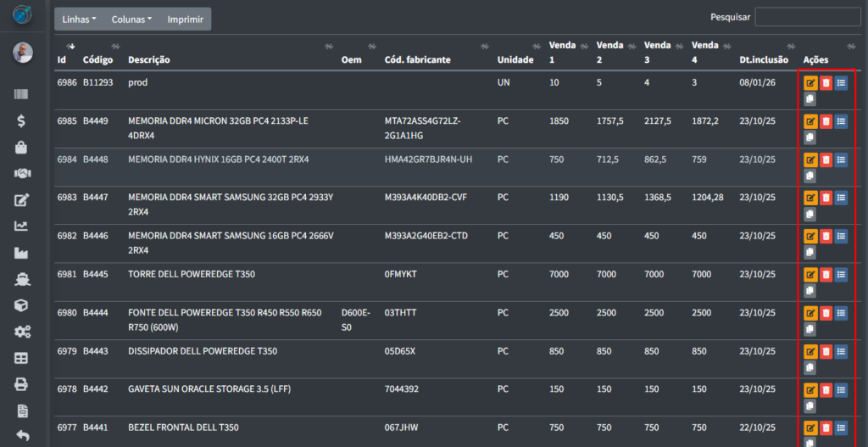Click the back arrow icon in the sidebar

click(x=22, y=436)
